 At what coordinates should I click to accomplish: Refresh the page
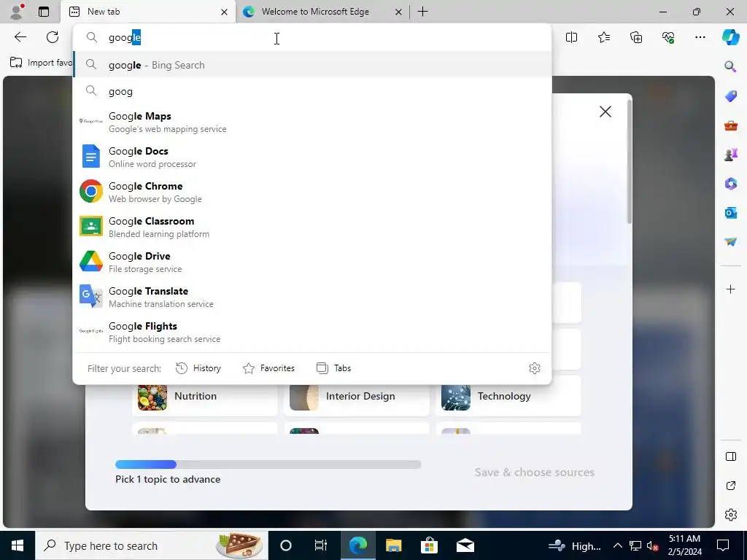pos(53,37)
